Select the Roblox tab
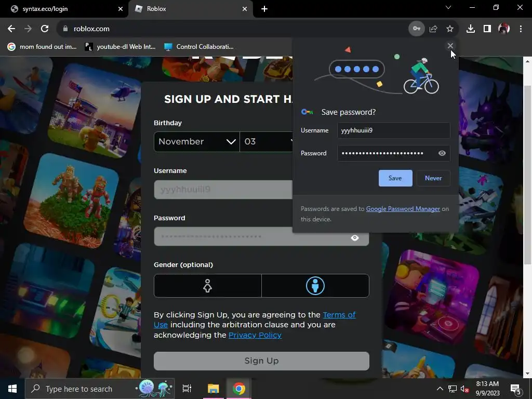This screenshot has height=399, width=532. coord(191,9)
